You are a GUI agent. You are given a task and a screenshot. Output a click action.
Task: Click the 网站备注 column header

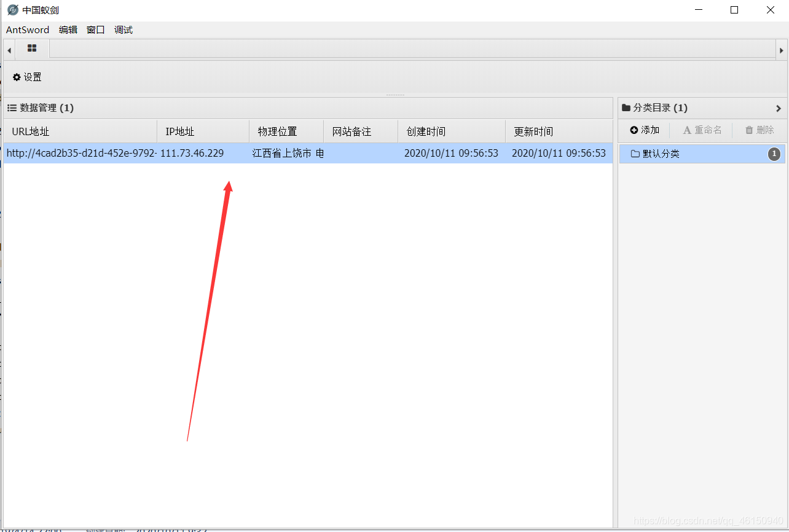pos(361,131)
